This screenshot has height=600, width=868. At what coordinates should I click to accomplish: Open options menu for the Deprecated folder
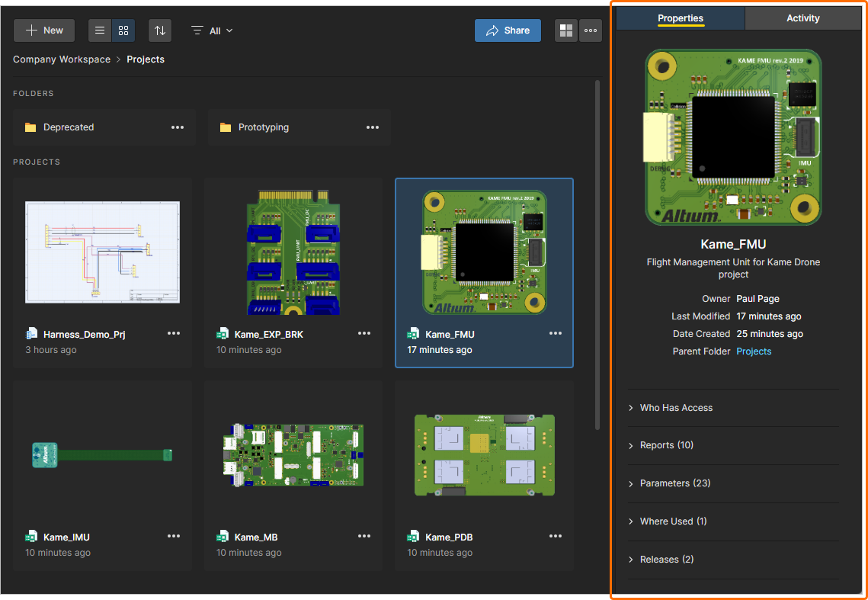(178, 127)
